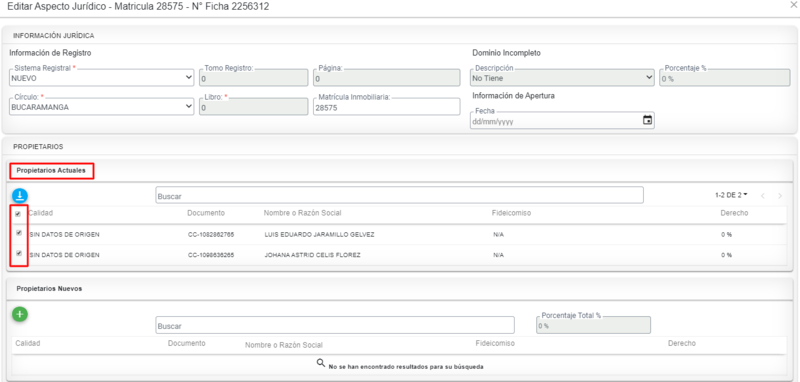Image resolution: width=800 pixels, height=382 pixels.
Task: Click the Propietarios Nuevos section header
Action: pyautogui.click(x=49, y=288)
